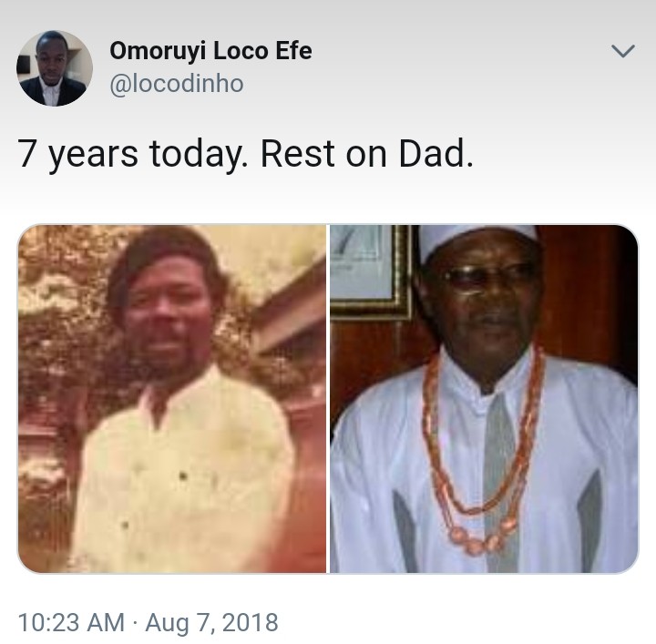The height and width of the screenshot is (644, 656).
Task: Open the left vintage sepia photo
Action: (172, 399)
